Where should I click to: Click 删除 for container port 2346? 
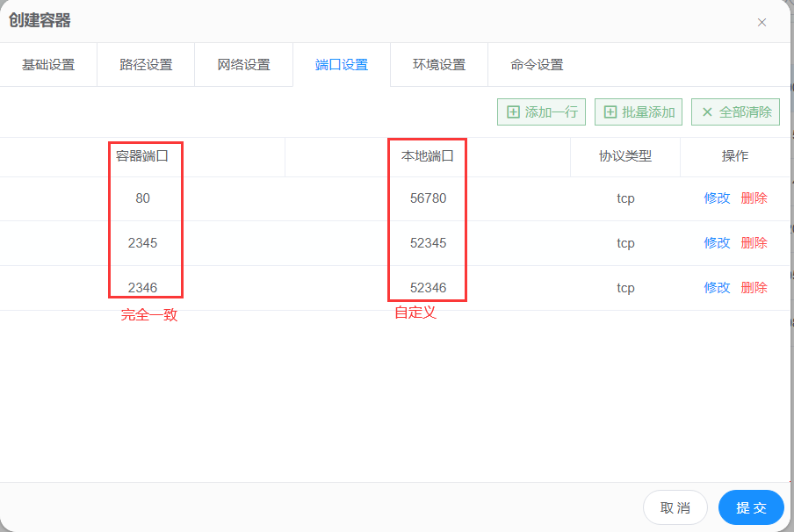754,288
